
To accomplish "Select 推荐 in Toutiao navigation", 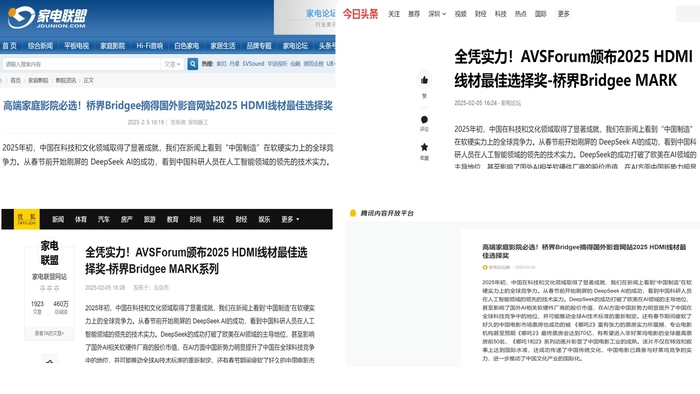I will (414, 14).
